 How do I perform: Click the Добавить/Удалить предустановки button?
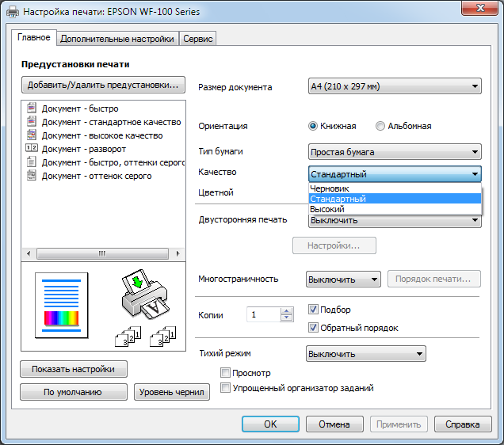[103, 85]
